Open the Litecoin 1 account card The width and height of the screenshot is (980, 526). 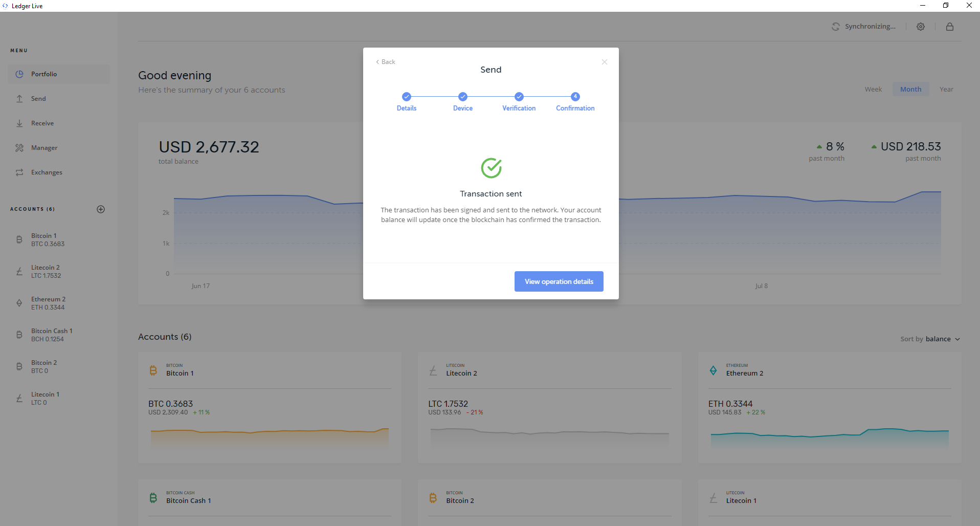830,503
